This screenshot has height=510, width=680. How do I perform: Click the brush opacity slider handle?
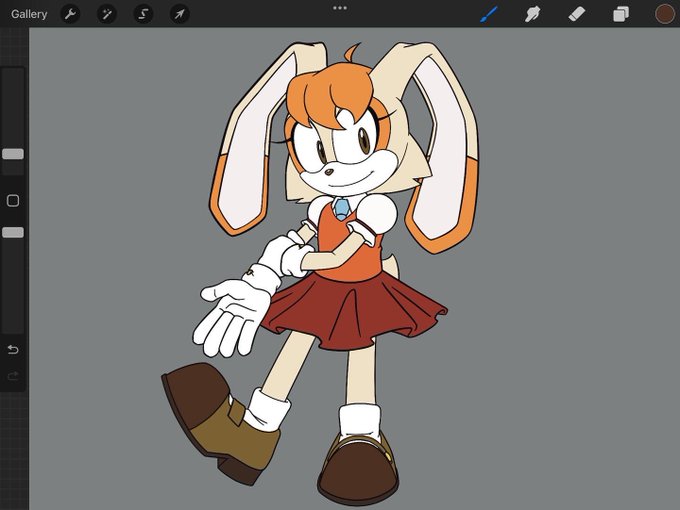[13, 232]
